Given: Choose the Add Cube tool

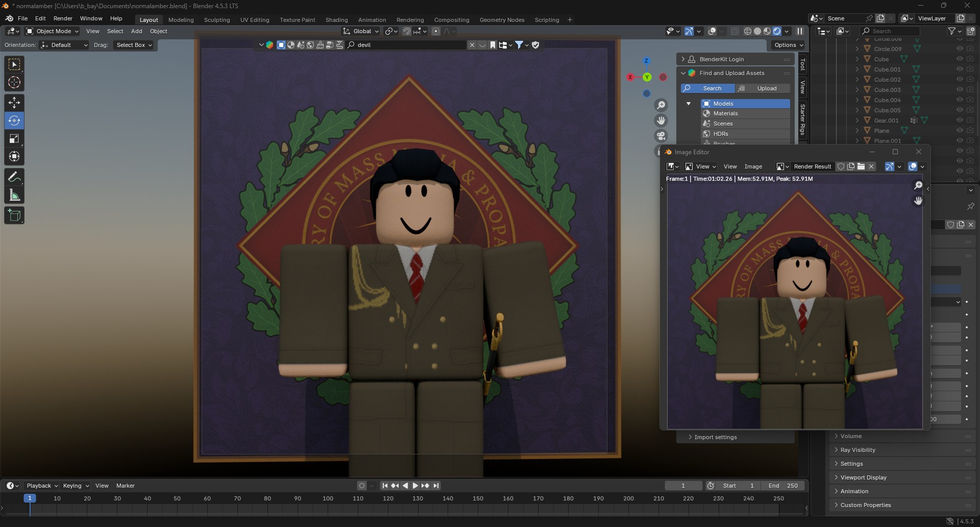Looking at the screenshot, I should pyautogui.click(x=14, y=215).
